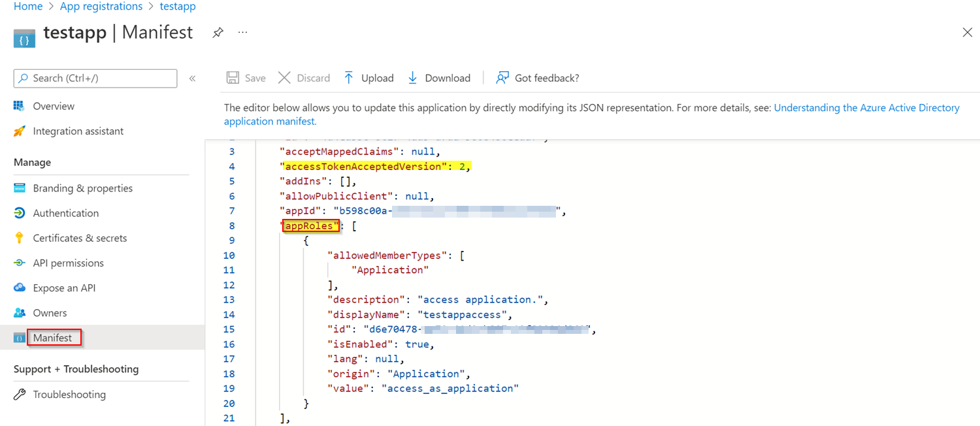
Task: Click the Save disk icon
Action: pos(233,78)
